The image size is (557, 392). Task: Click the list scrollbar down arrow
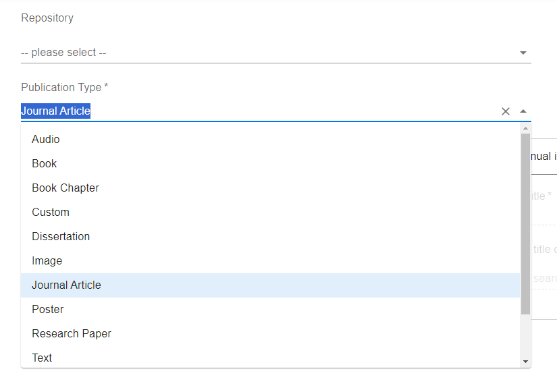pyautogui.click(x=525, y=362)
